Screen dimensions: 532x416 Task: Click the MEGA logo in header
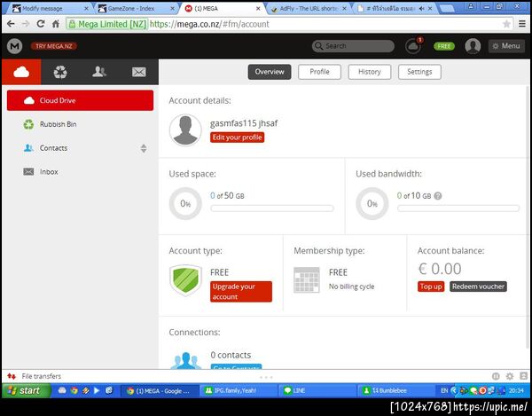[x=14, y=46]
